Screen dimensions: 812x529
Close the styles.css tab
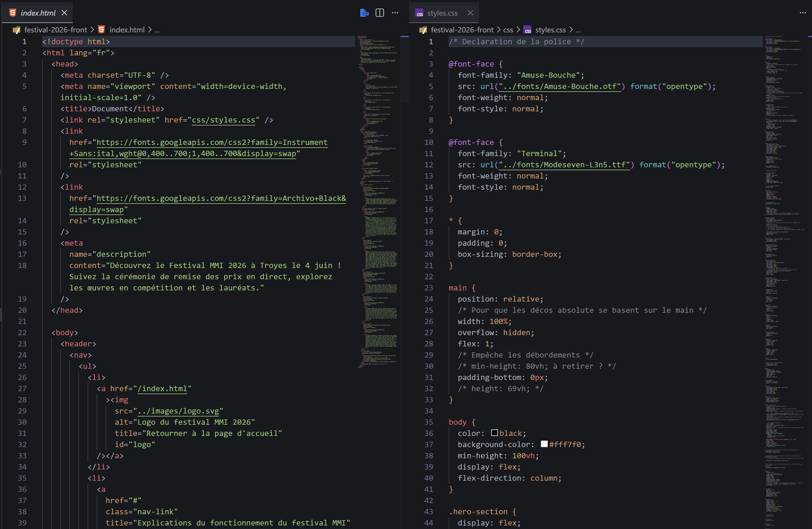tap(471, 13)
